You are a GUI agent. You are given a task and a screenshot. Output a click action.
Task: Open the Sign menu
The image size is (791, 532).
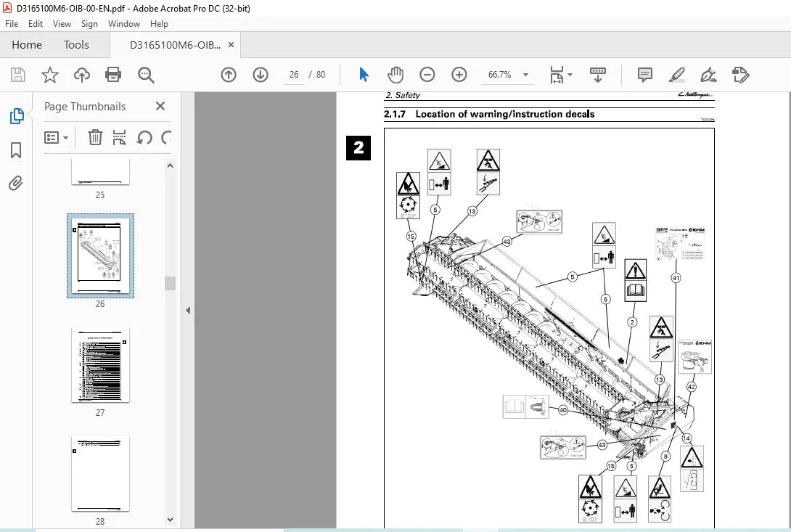(x=89, y=24)
